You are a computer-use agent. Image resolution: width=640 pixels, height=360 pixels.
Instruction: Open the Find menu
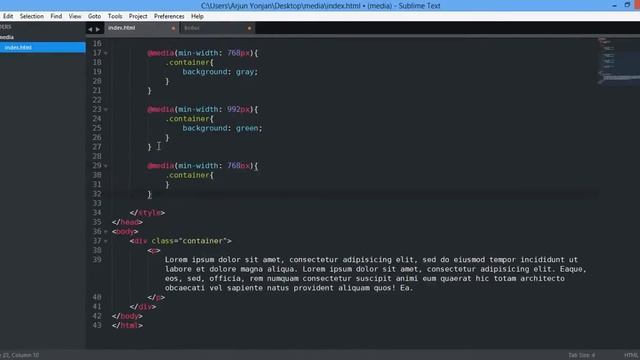click(56, 16)
